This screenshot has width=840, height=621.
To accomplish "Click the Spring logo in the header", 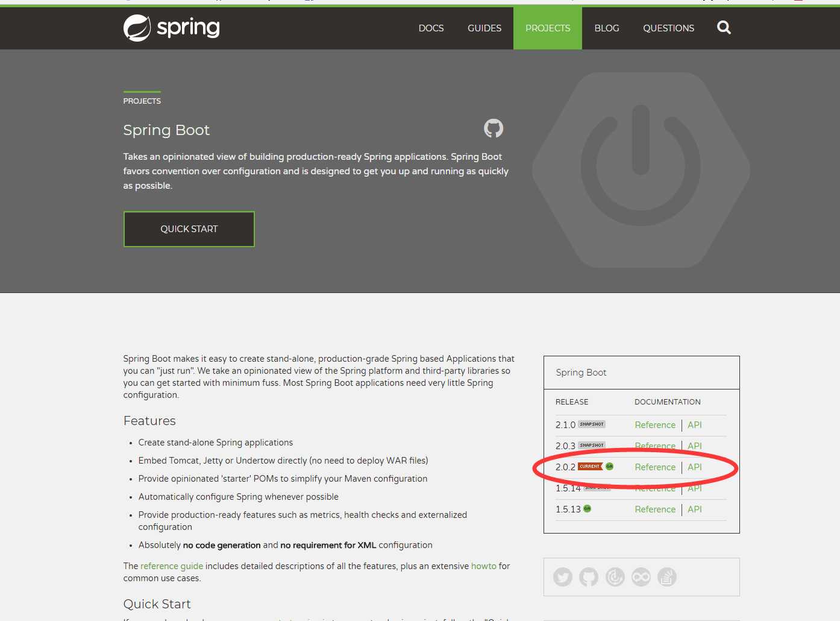I will [172, 28].
